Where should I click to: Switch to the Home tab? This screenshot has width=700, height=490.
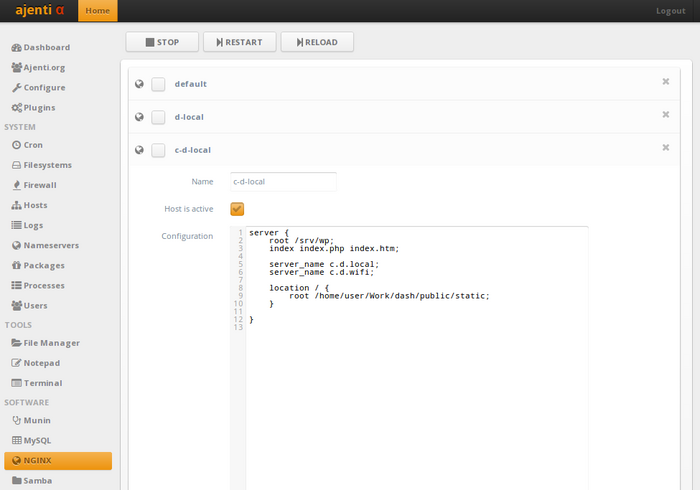click(x=97, y=11)
